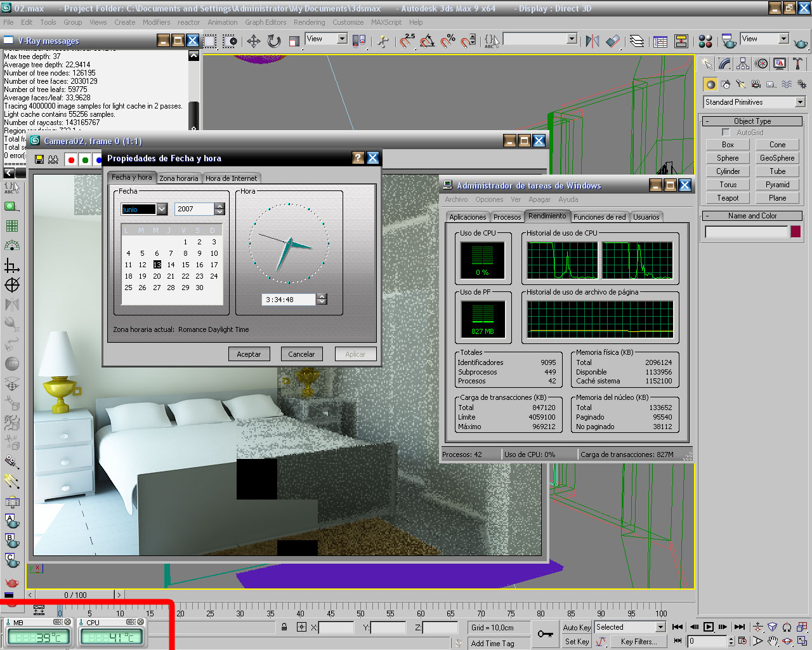The image size is (812, 650).
Task: Select the Rotate tool in main toolbar
Action: (x=274, y=41)
